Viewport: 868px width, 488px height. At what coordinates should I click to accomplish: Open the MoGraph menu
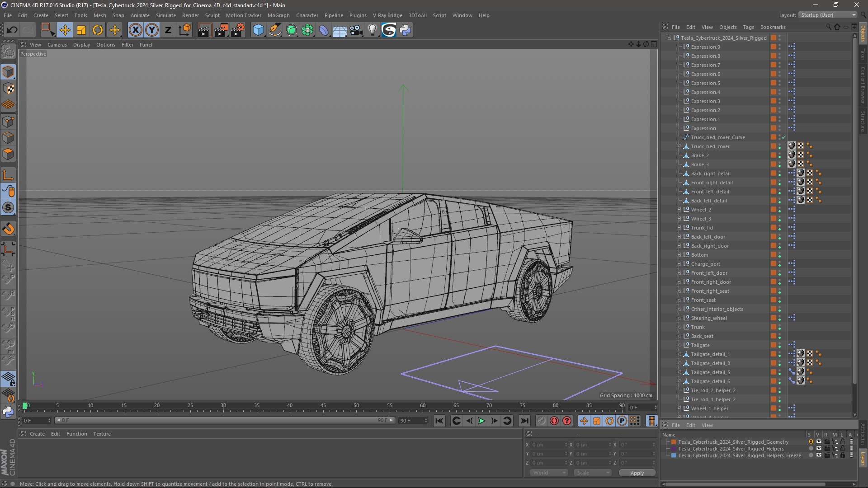pyautogui.click(x=278, y=15)
